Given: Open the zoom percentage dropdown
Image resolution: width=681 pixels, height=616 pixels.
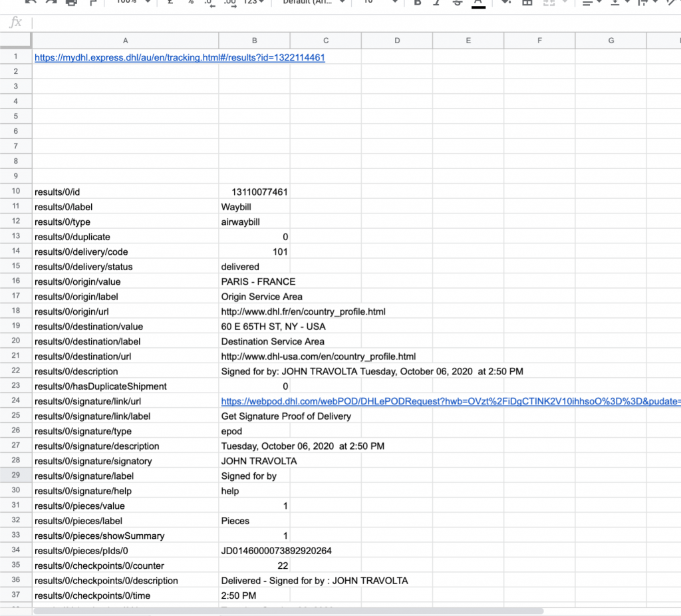Looking at the screenshot, I should point(132,3).
